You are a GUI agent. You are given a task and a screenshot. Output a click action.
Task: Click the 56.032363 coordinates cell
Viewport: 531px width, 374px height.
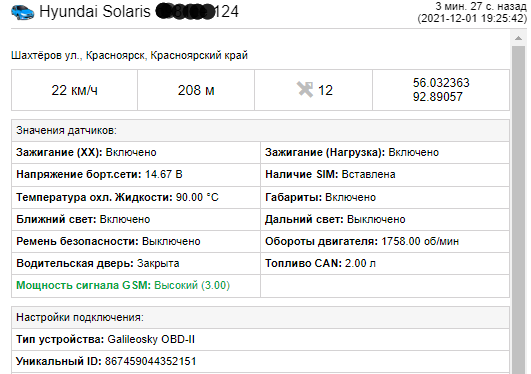pyautogui.click(x=441, y=90)
